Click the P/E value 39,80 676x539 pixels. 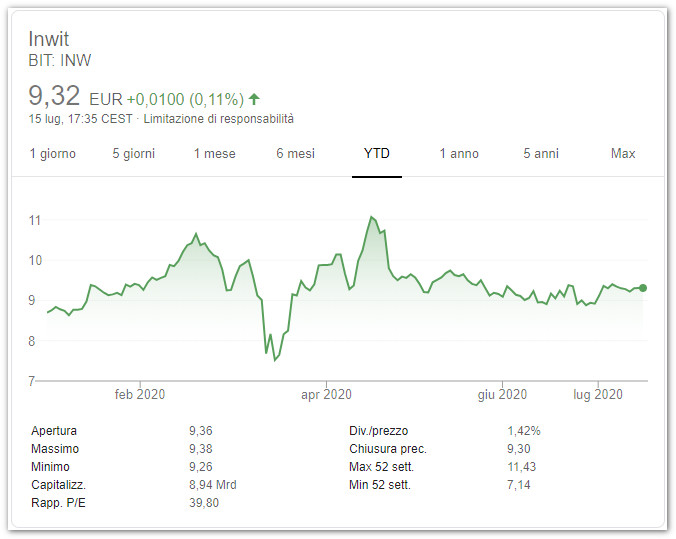click(x=204, y=503)
